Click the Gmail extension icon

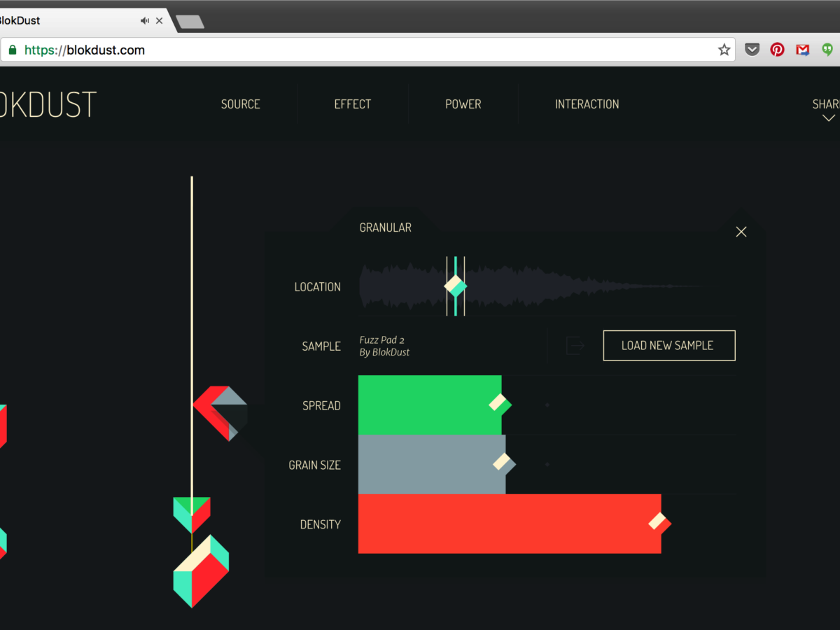coord(803,50)
